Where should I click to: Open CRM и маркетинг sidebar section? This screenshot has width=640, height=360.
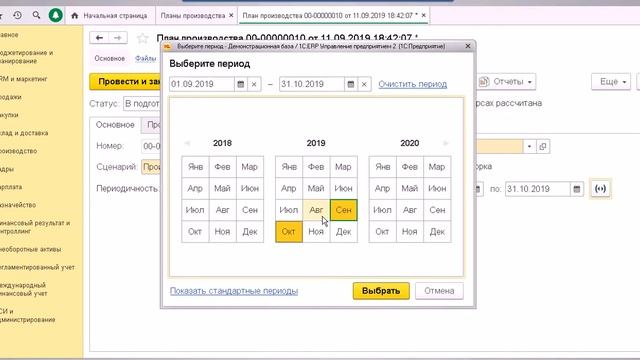tap(24, 79)
